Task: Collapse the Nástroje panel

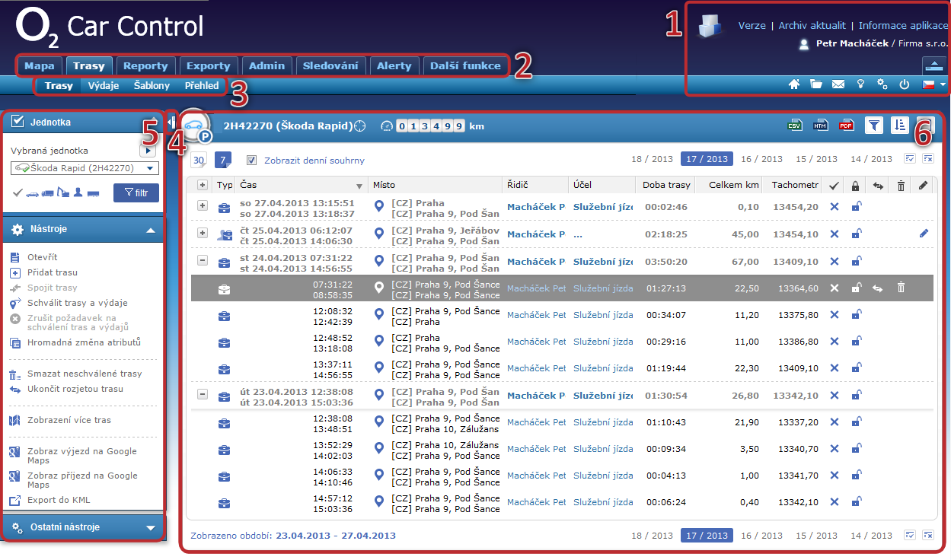Action: (151, 230)
